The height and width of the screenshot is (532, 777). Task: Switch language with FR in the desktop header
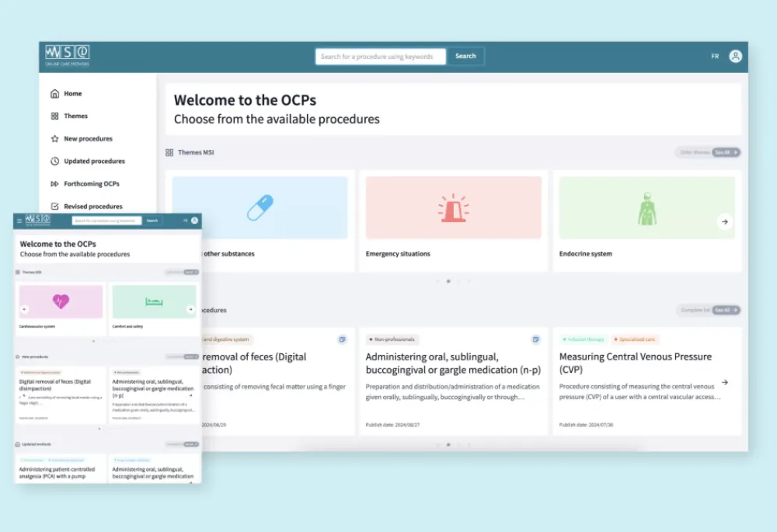click(x=715, y=57)
